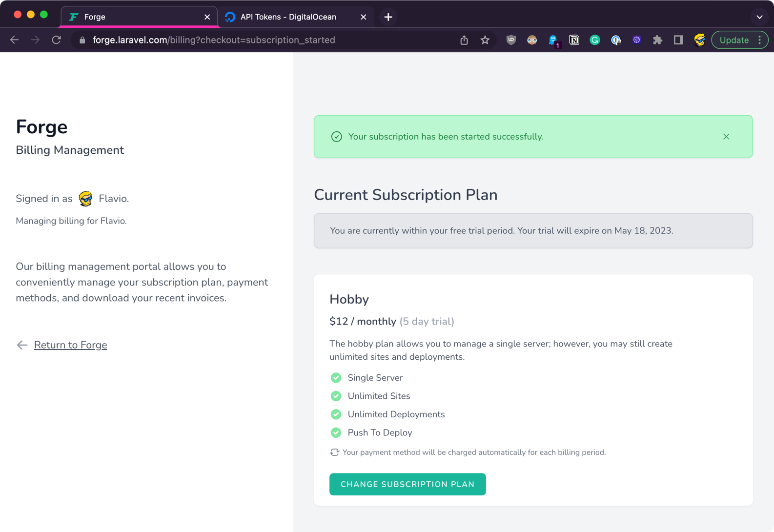Switch to the API Tokens - DigitalOcean tab
The width and height of the screenshot is (774, 532).
click(x=288, y=17)
